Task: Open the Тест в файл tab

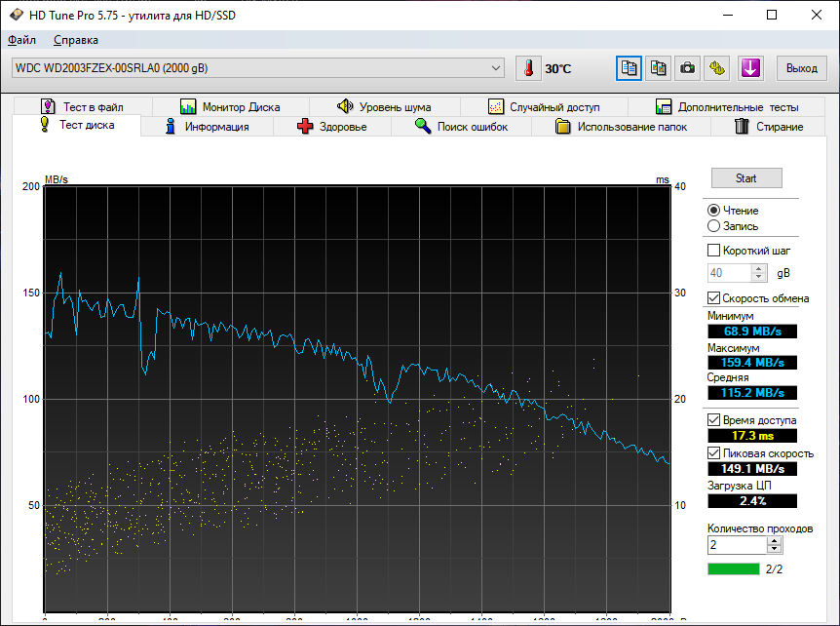Action: 82,106
